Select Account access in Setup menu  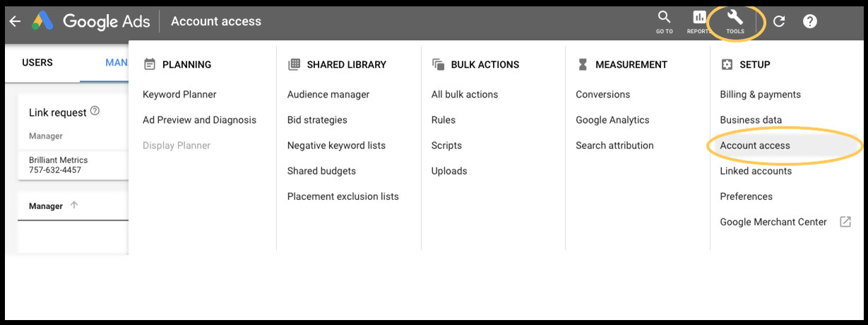[x=755, y=146]
